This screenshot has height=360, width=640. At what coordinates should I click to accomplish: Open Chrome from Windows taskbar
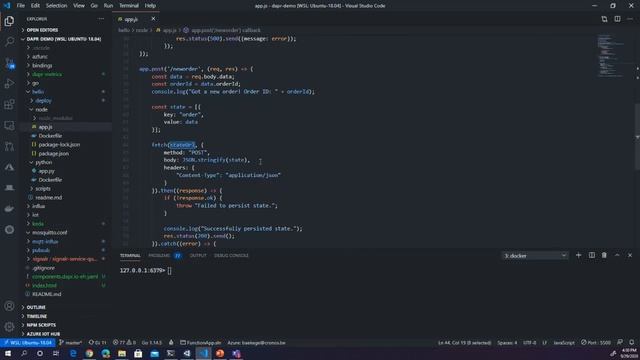click(x=89, y=353)
